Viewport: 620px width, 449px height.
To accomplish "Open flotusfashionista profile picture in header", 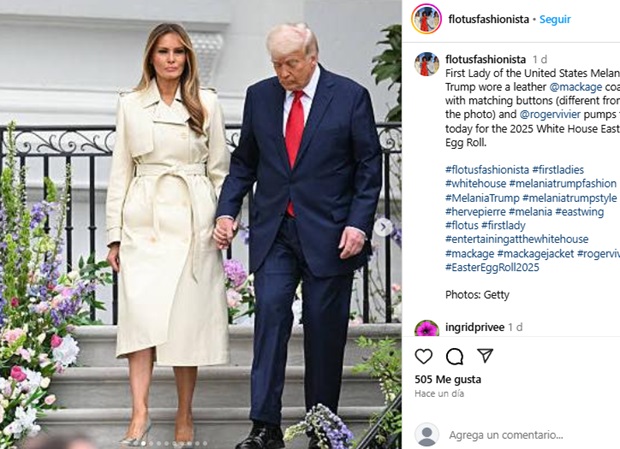I will click(426, 19).
